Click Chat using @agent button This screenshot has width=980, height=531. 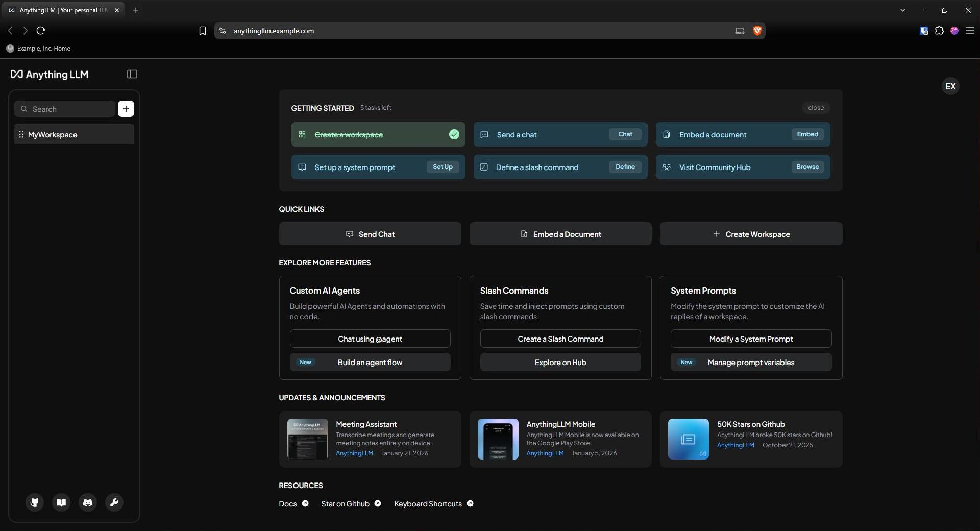(370, 339)
